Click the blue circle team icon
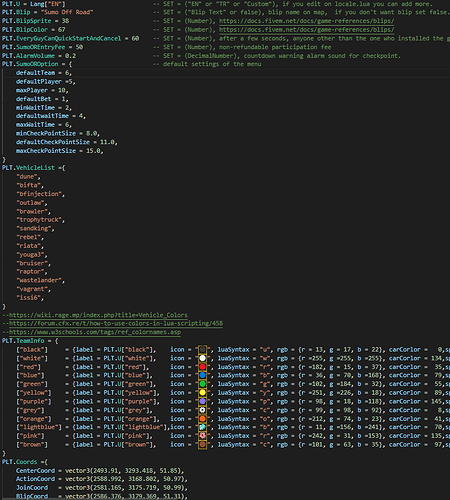Screen dimensions: 450x500 pos(202,375)
